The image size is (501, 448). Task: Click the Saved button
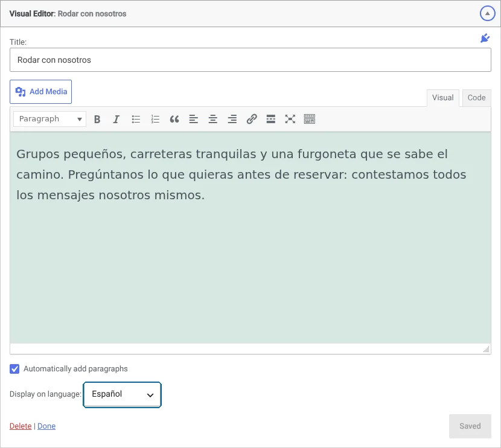tap(470, 426)
